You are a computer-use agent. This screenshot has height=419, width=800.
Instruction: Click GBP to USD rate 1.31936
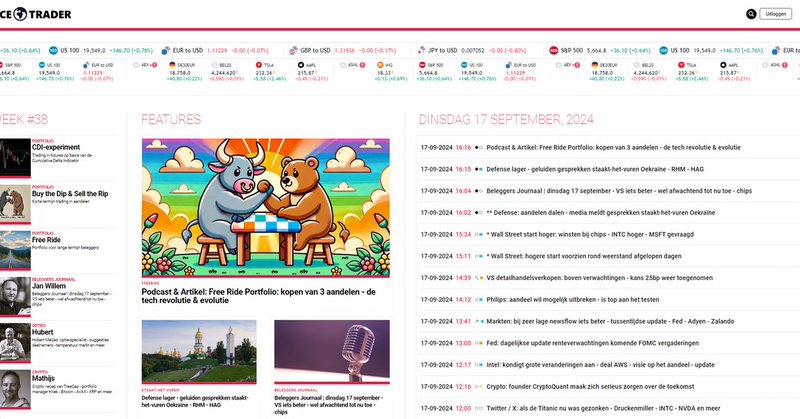[x=344, y=51]
